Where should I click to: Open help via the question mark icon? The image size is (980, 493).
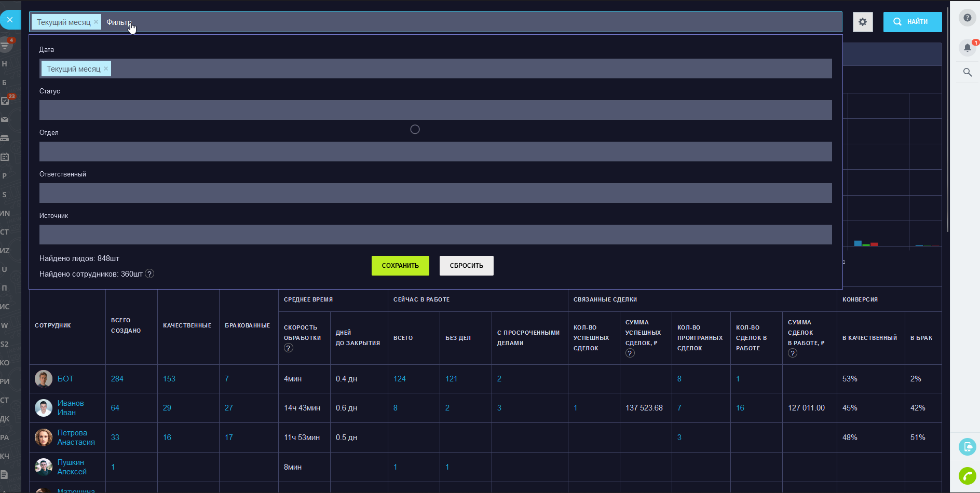[x=967, y=18]
